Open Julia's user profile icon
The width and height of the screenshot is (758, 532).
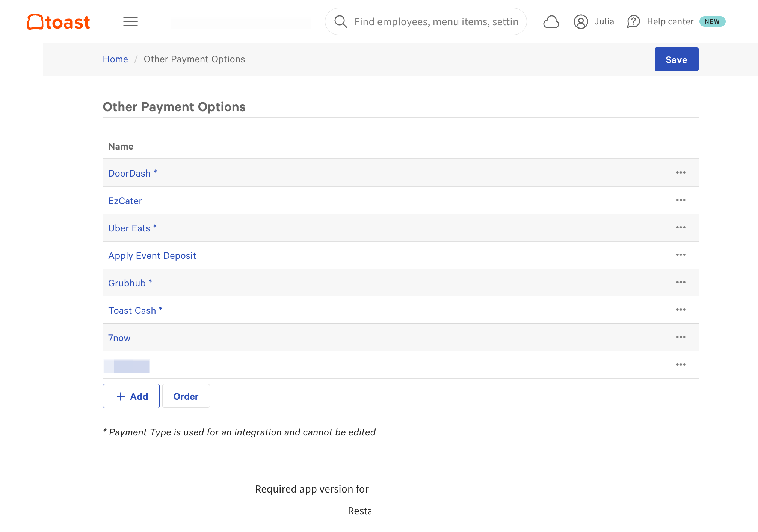[581, 22]
